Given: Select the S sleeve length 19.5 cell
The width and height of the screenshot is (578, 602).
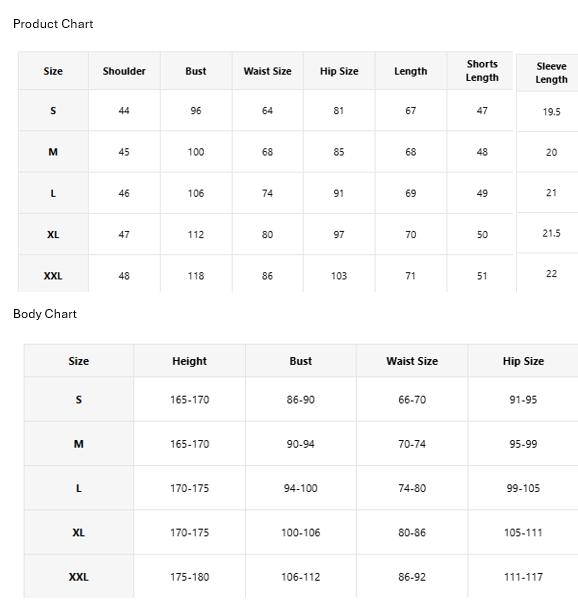Looking at the screenshot, I should pyautogui.click(x=551, y=112).
